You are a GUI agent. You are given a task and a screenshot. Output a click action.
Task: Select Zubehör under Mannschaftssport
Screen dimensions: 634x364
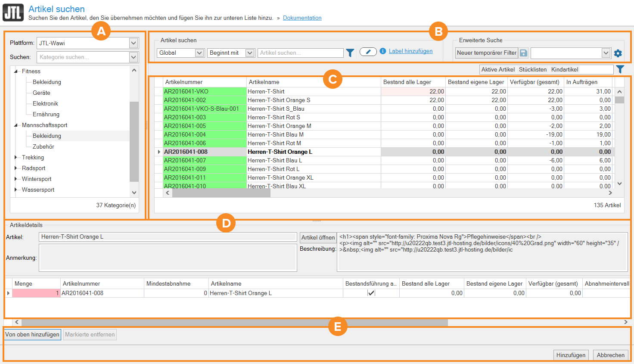click(44, 146)
